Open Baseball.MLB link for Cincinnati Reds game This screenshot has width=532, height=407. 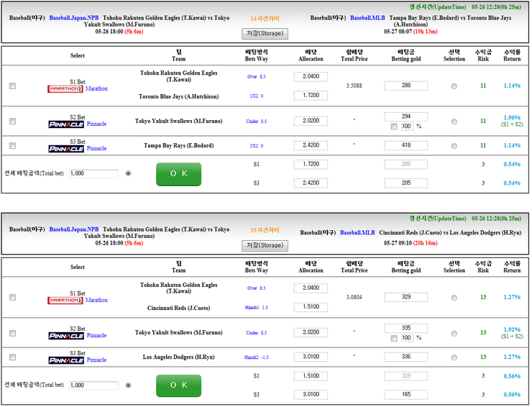[357, 232]
